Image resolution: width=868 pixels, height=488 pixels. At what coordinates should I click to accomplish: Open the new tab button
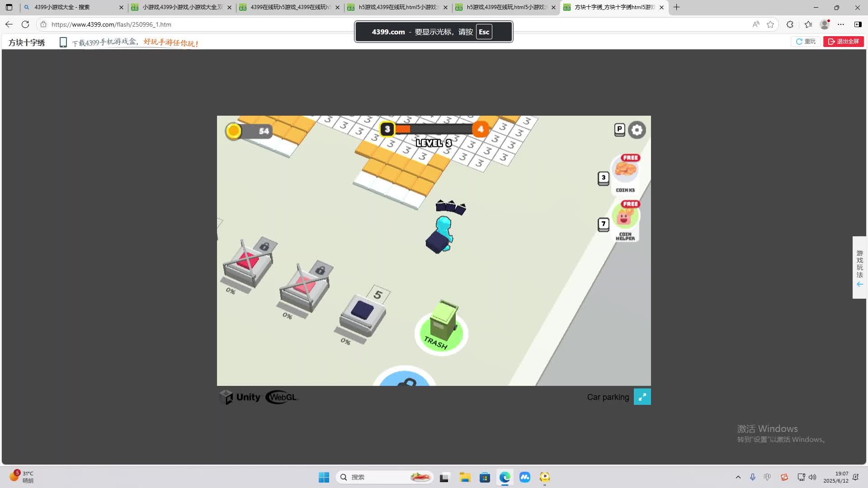point(676,7)
